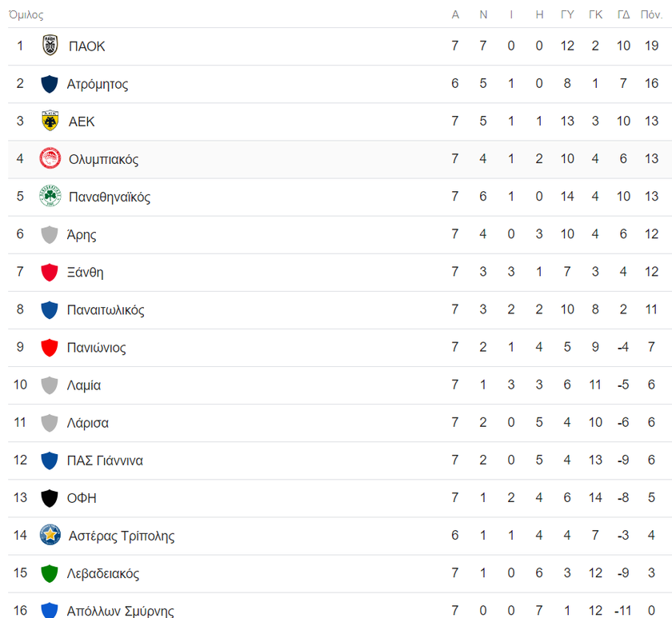Click the red Ξάνθη shield icon
Image resolution: width=672 pixels, height=618 pixels.
click(50, 272)
